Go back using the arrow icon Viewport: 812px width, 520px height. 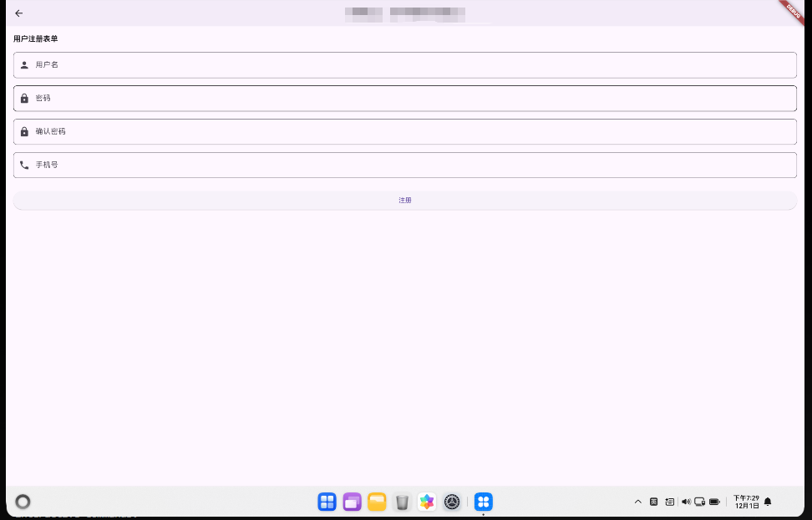tap(19, 13)
